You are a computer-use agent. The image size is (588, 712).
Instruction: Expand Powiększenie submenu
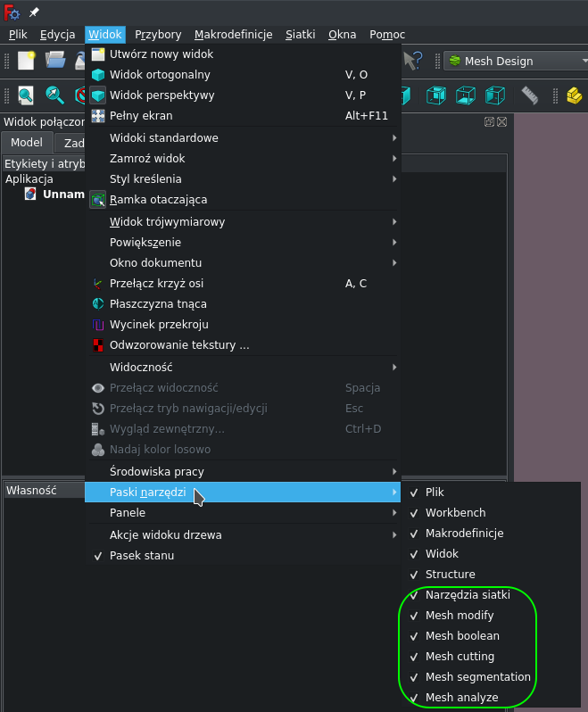coord(243,242)
